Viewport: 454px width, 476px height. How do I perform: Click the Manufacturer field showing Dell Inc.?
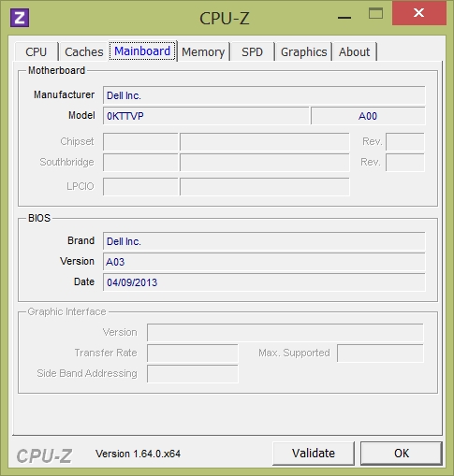[264, 95]
